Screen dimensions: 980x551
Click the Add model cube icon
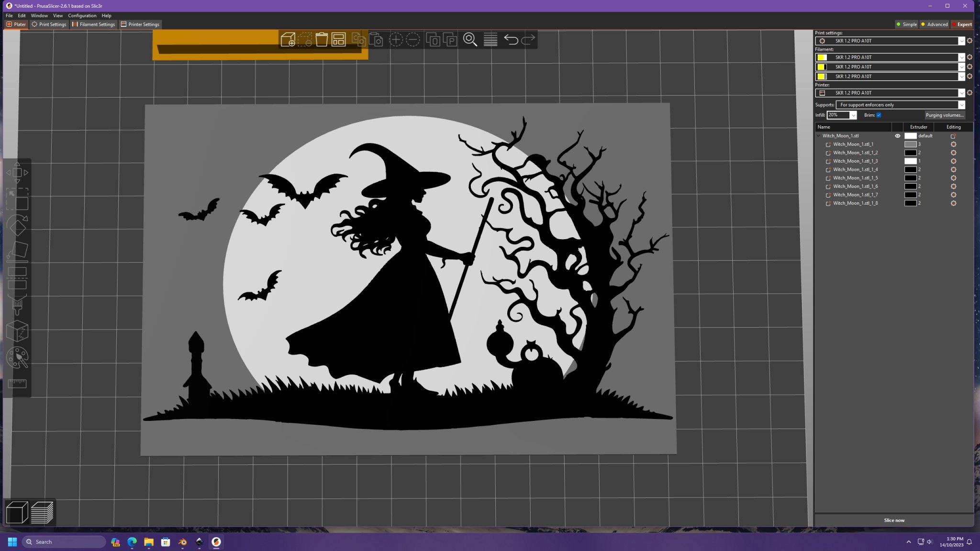coord(288,40)
